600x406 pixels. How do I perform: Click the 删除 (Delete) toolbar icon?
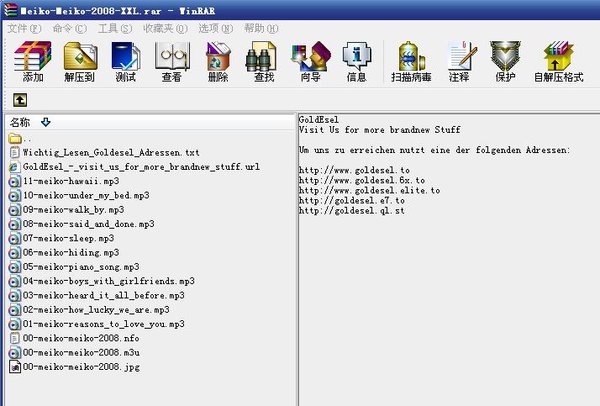click(x=218, y=56)
